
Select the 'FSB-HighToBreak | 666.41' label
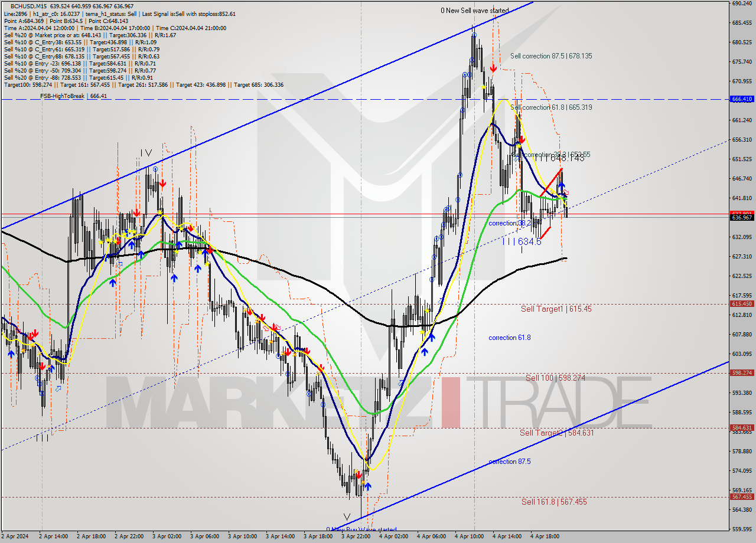point(73,96)
